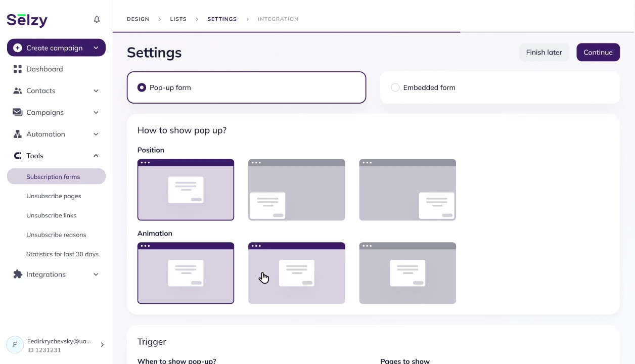The width and height of the screenshot is (635, 364).
Task: Click the Automation workflow icon
Action: 18,134
